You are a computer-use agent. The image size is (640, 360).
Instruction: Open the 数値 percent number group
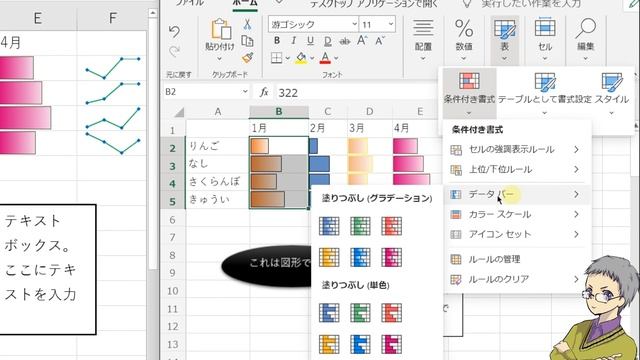(464, 40)
